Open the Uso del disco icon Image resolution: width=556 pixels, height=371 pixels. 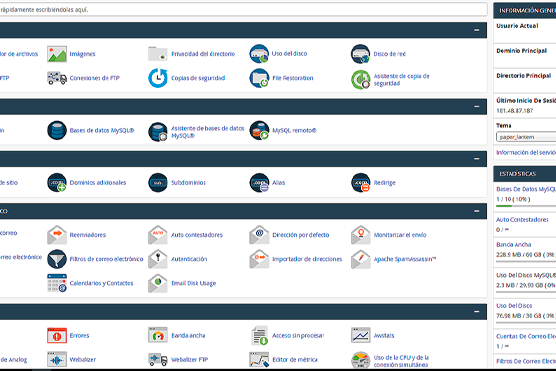click(259, 54)
